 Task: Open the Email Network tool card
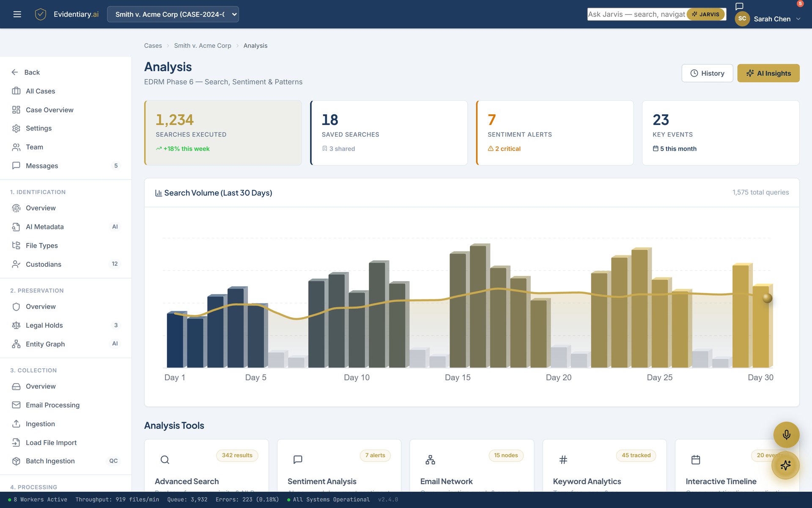point(472,466)
